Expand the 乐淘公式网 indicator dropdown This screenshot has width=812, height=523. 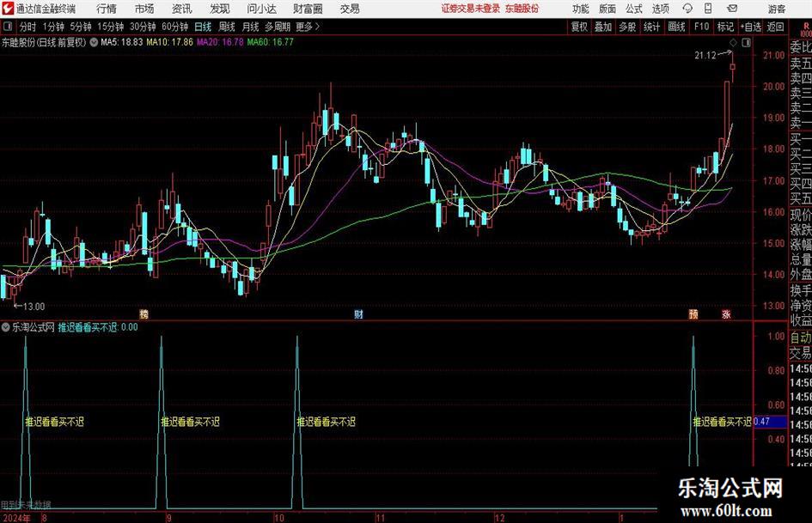click(6, 327)
